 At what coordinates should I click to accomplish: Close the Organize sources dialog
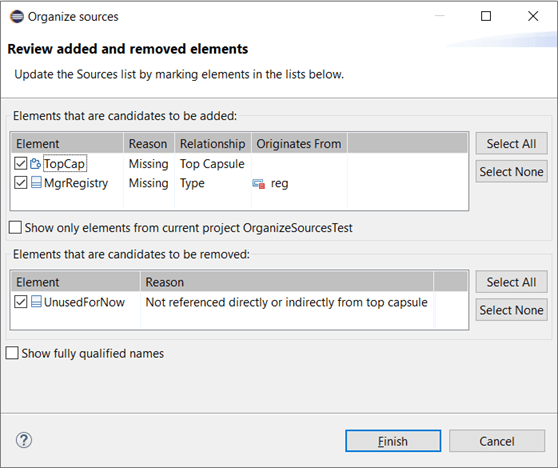click(533, 16)
